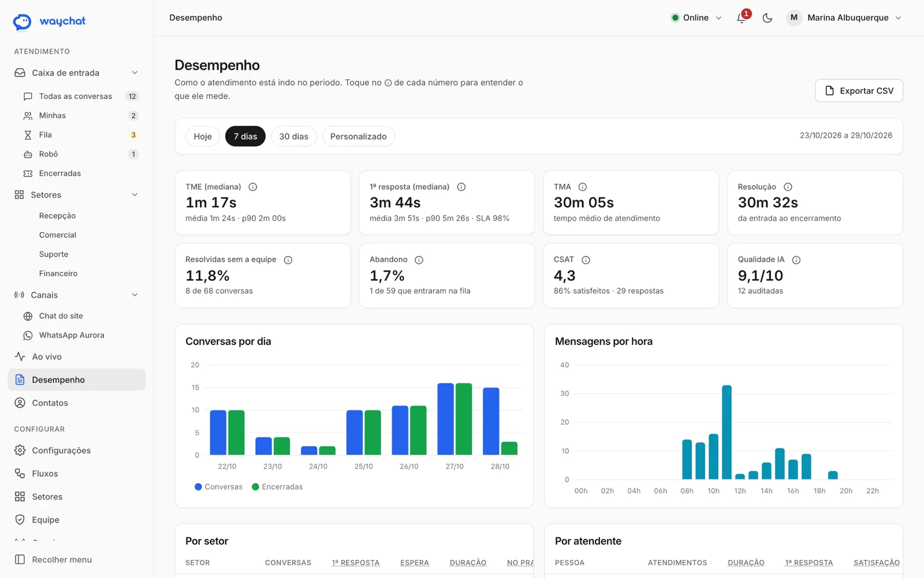The height and width of the screenshot is (578, 924).
Task: Open the WhatsApp Aurora channel
Action: [81, 335]
